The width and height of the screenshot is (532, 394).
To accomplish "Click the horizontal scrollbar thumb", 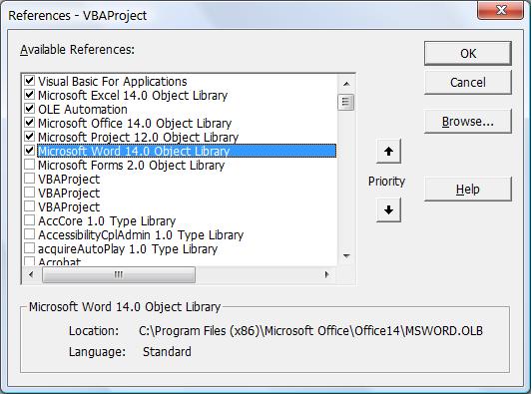I will 119,274.
